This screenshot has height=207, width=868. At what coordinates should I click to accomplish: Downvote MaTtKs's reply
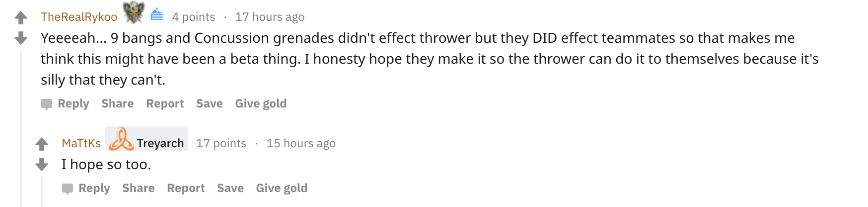(42, 164)
